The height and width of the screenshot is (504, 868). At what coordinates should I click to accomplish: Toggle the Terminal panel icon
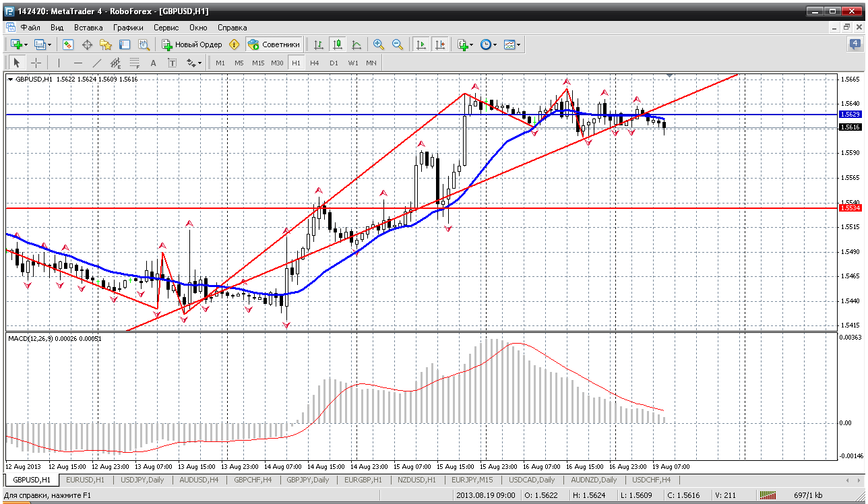(125, 44)
